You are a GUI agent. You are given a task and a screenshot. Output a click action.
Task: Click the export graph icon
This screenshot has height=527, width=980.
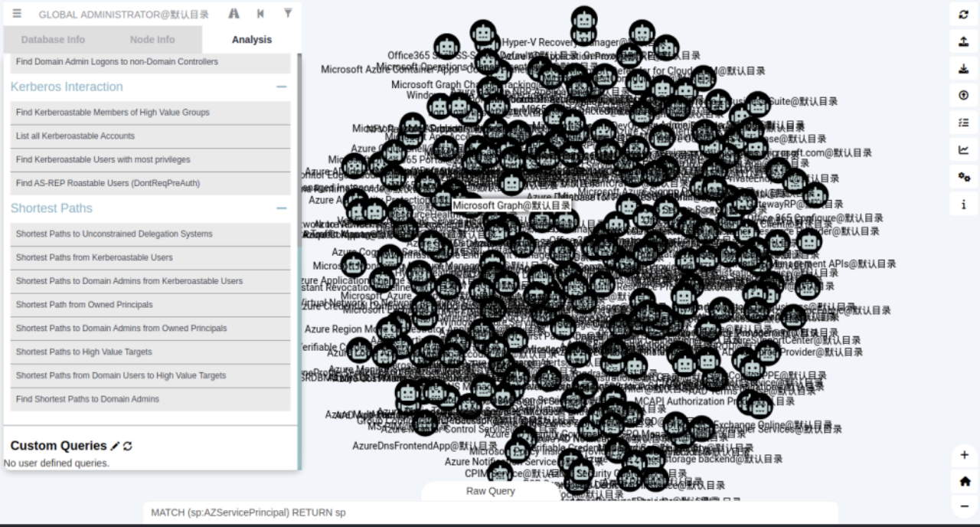[964, 42]
